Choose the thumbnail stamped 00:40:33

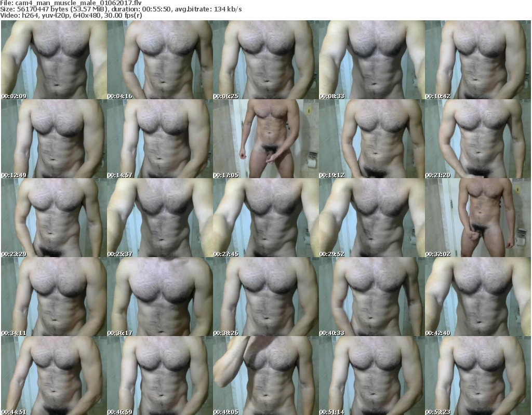[x=371, y=297]
